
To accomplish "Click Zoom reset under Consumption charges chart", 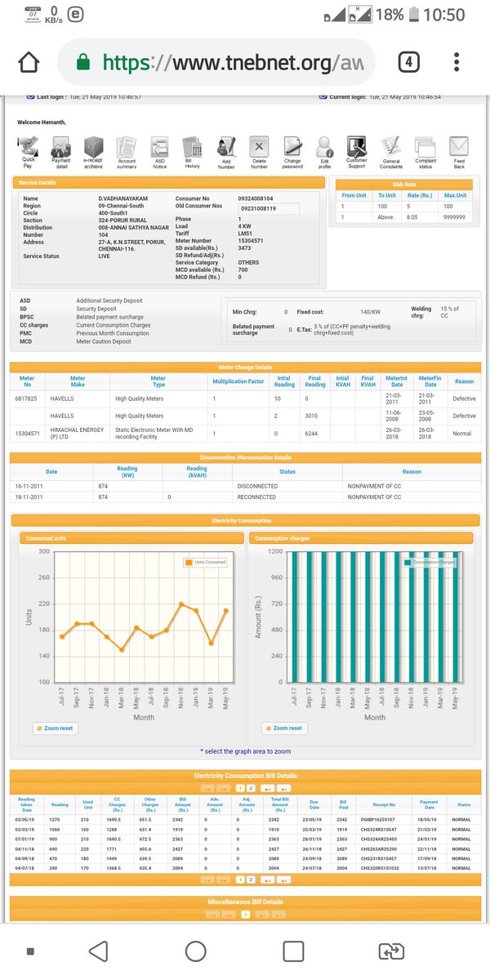I will pos(285,728).
